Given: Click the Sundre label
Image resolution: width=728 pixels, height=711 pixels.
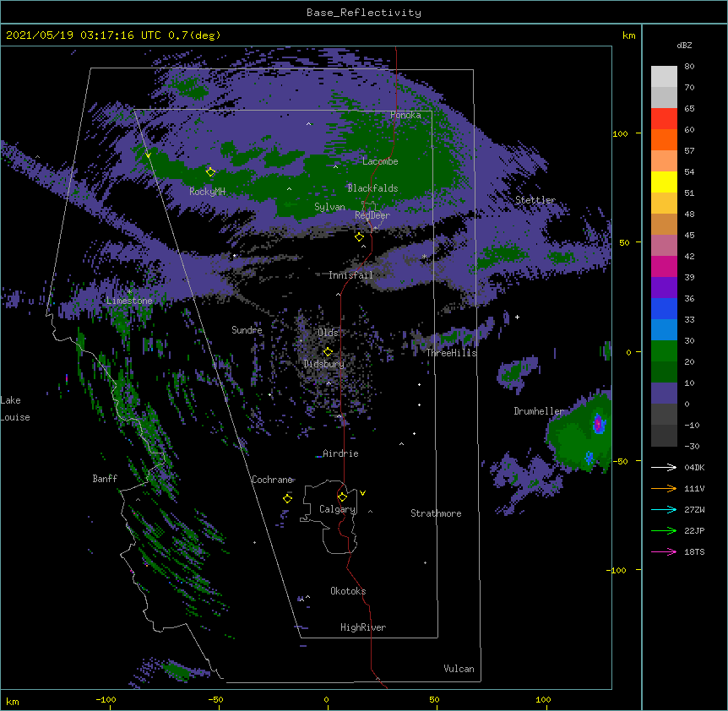Looking at the screenshot, I should (x=247, y=330).
